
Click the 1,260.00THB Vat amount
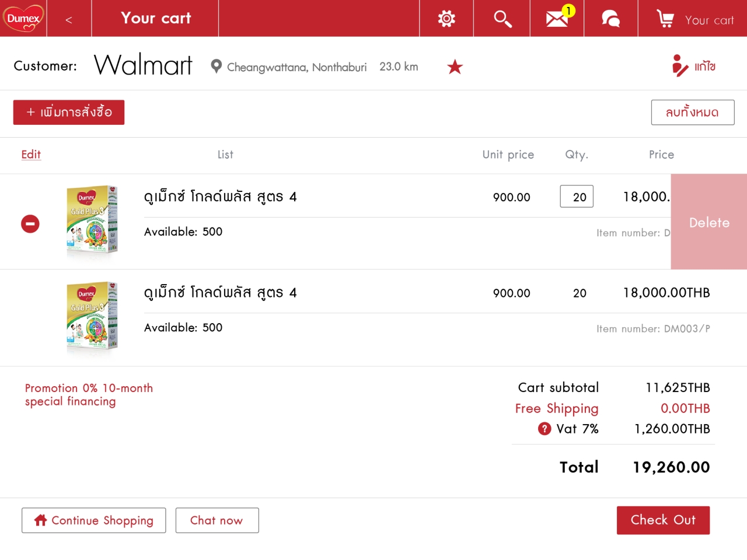[672, 429]
